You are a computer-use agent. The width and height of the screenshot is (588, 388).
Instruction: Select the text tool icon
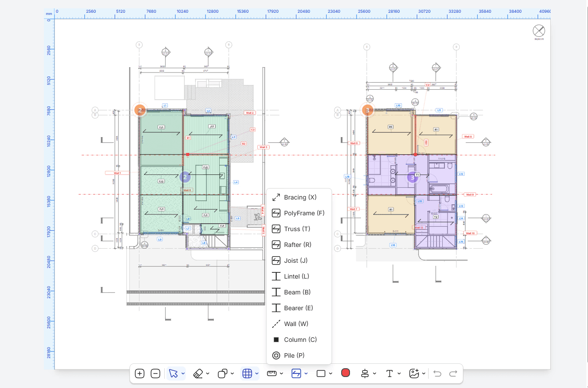click(389, 373)
